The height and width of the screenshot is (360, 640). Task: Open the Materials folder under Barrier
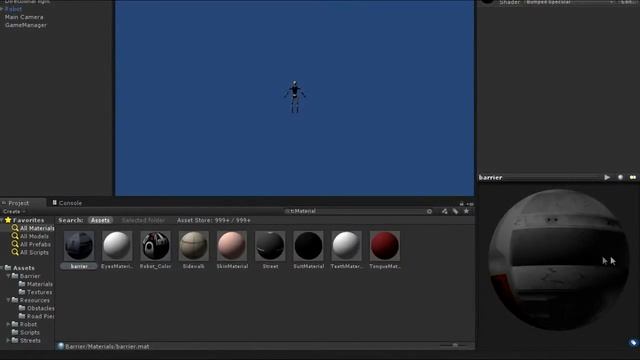point(36,284)
